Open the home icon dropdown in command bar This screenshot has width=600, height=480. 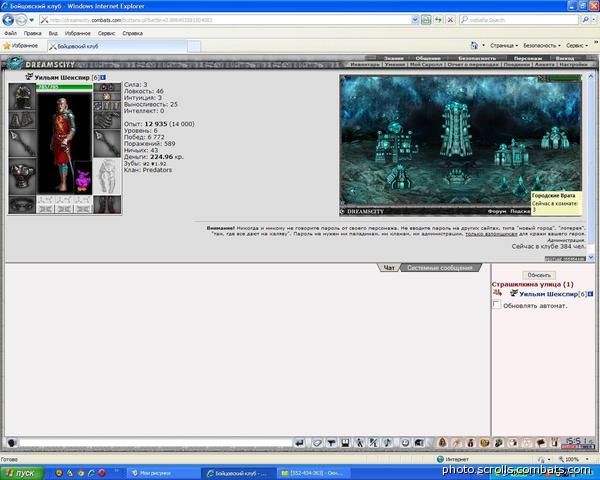tap(483, 46)
